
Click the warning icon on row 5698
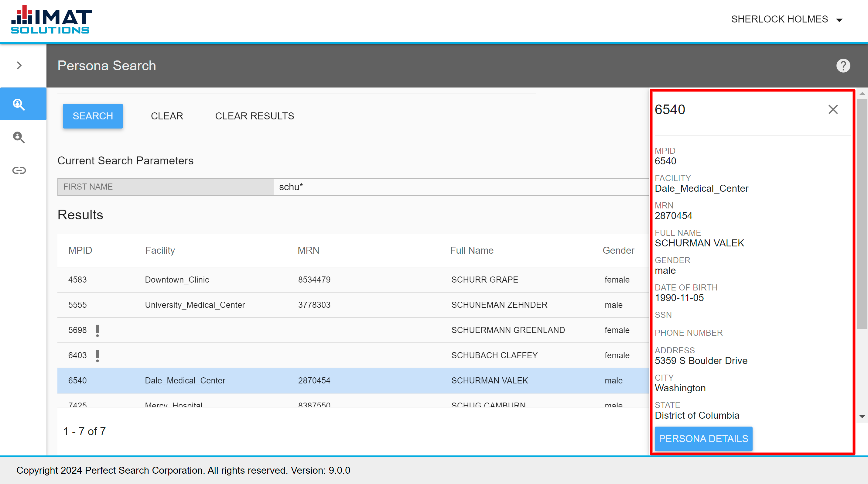pyautogui.click(x=97, y=330)
